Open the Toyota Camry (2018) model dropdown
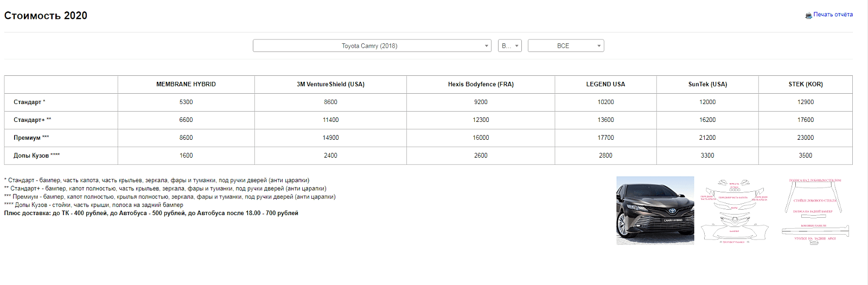The width and height of the screenshot is (868, 285). [x=372, y=46]
